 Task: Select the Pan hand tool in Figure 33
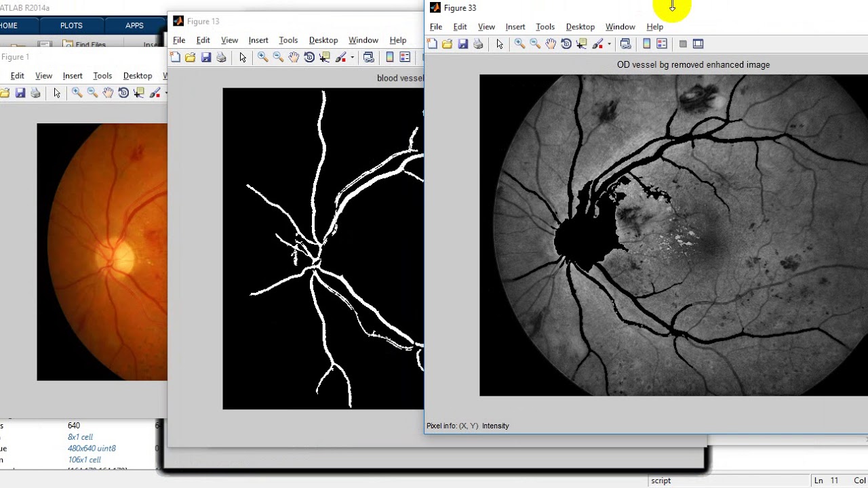pos(551,44)
